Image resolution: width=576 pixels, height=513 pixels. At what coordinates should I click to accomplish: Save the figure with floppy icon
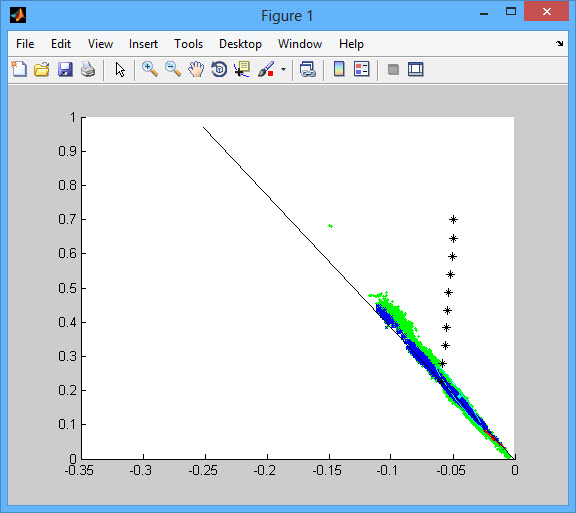65,69
